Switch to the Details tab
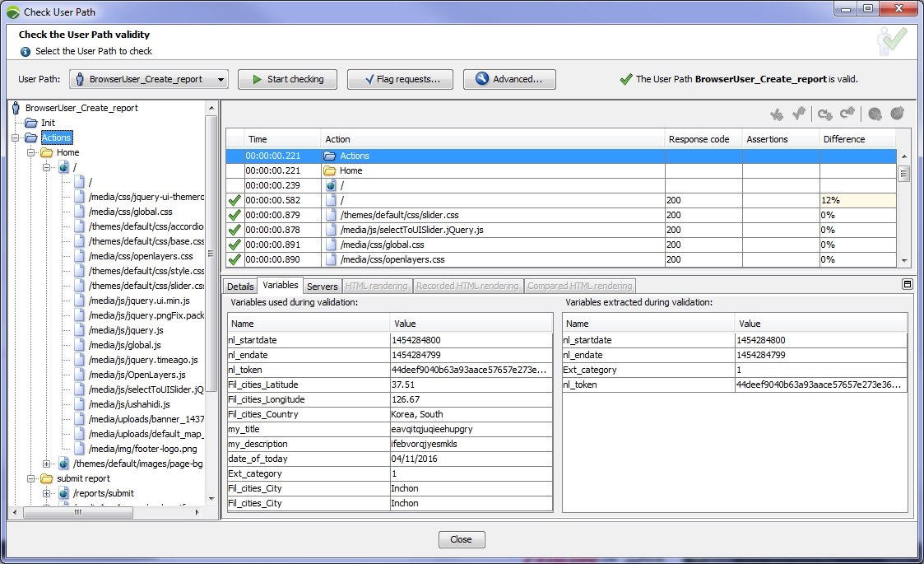The image size is (924, 564). click(x=239, y=286)
